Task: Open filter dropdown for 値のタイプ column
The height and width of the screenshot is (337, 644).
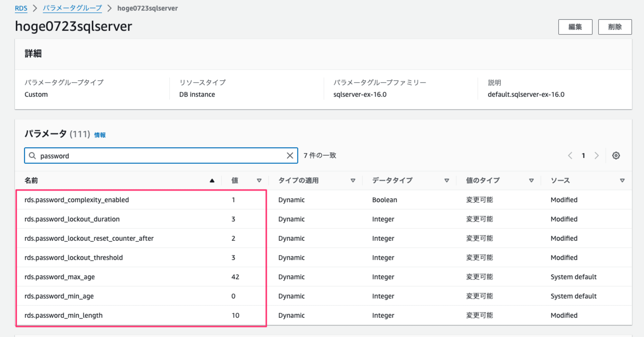Action: click(531, 181)
